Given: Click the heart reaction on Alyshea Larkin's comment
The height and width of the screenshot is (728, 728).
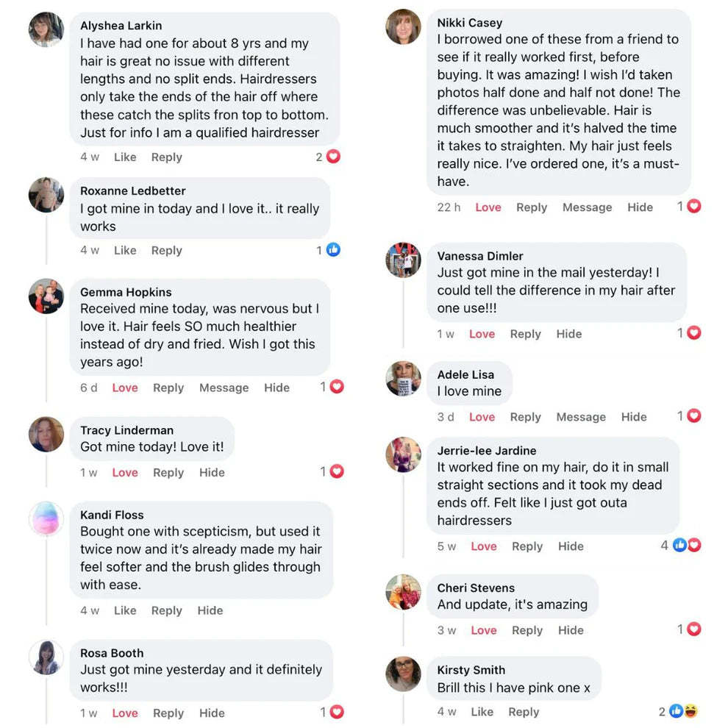Looking at the screenshot, I should click(x=333, y=157).
